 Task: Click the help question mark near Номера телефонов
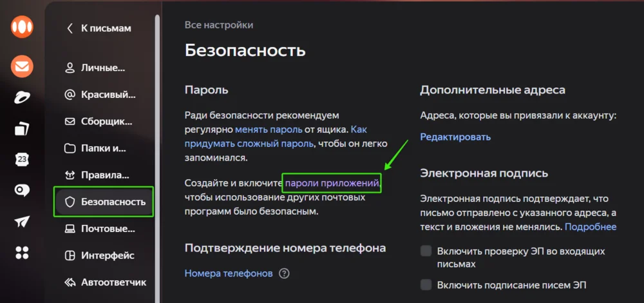(284, 273)
